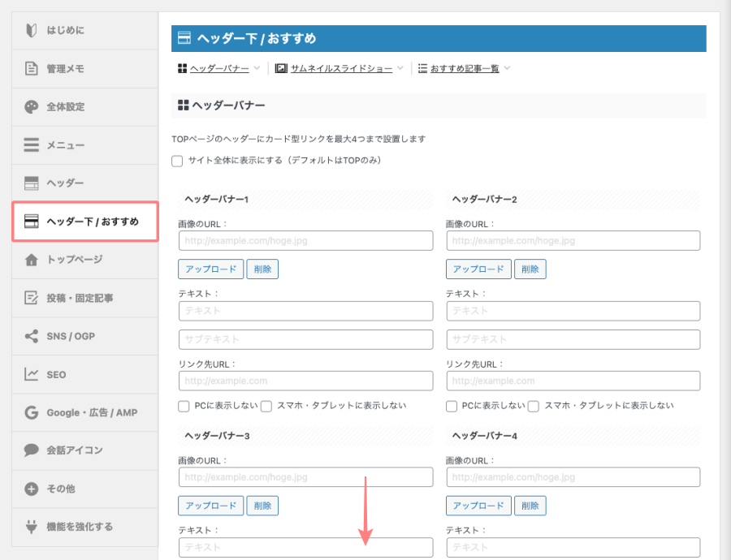731x560 pixels.
Task: Select the メニュー list icon
Action: coord(32,144)
